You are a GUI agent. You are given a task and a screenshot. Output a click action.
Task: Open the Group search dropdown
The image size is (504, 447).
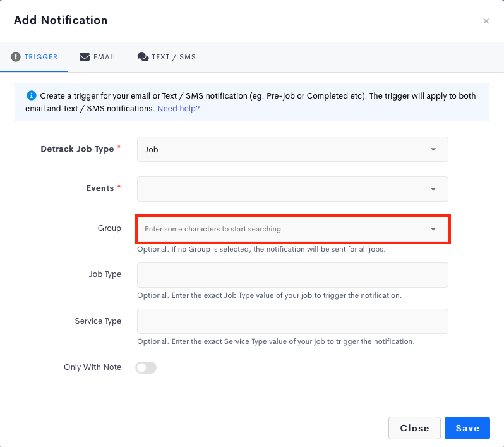[292, 229]
